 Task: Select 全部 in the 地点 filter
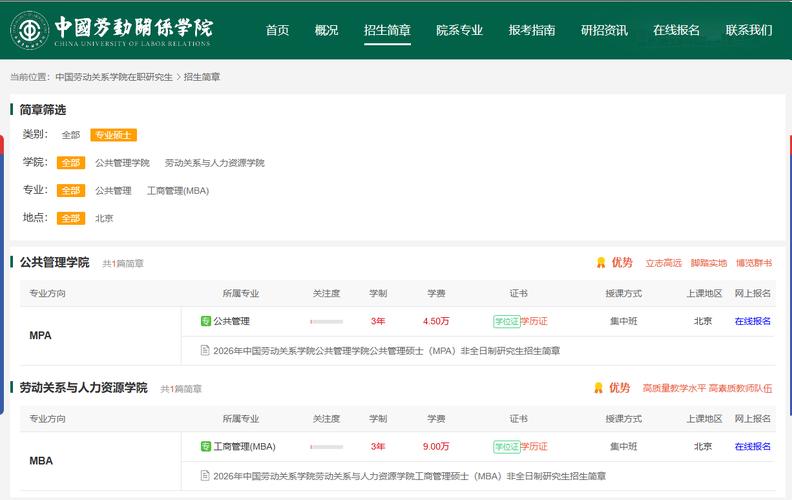coord(71,218)
